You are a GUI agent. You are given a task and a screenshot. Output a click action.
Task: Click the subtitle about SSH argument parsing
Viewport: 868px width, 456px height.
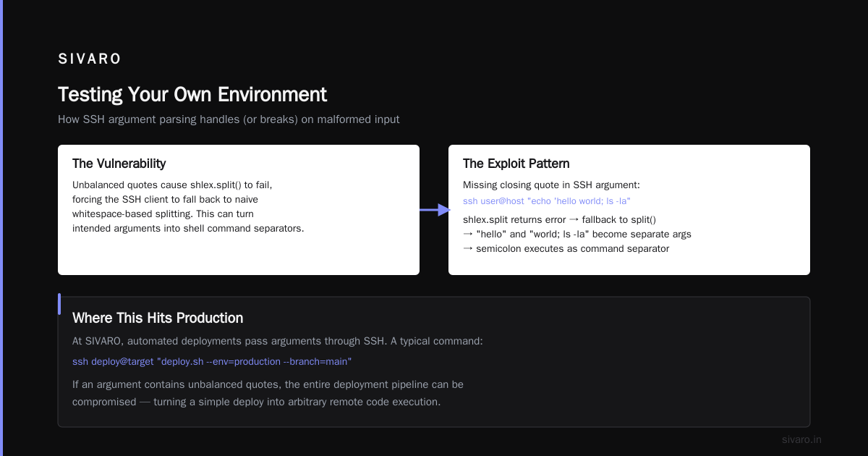pyautogui.click(x=229, y=119)
